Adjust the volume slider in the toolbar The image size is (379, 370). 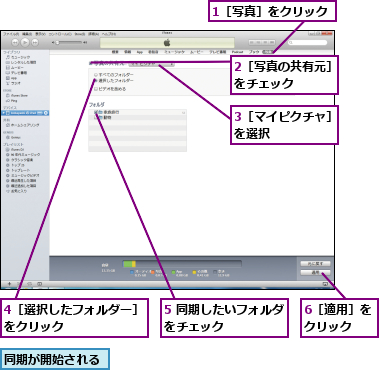click(x=69, y=42)
